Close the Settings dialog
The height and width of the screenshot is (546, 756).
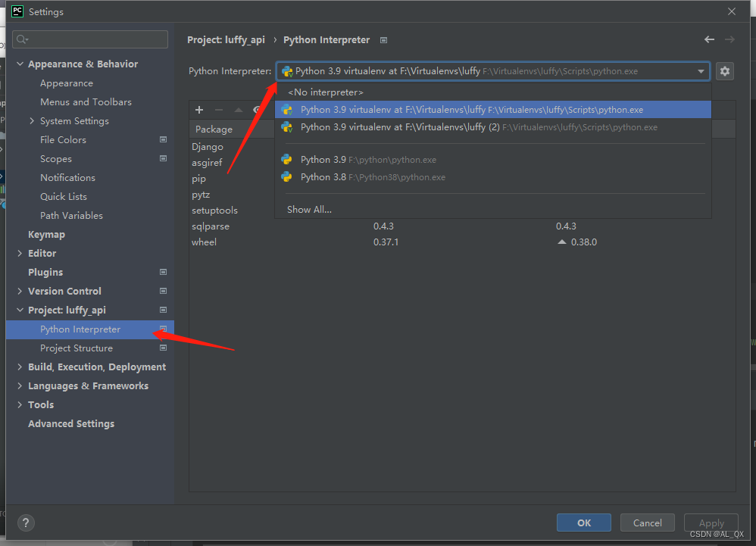tap(732, 11)
